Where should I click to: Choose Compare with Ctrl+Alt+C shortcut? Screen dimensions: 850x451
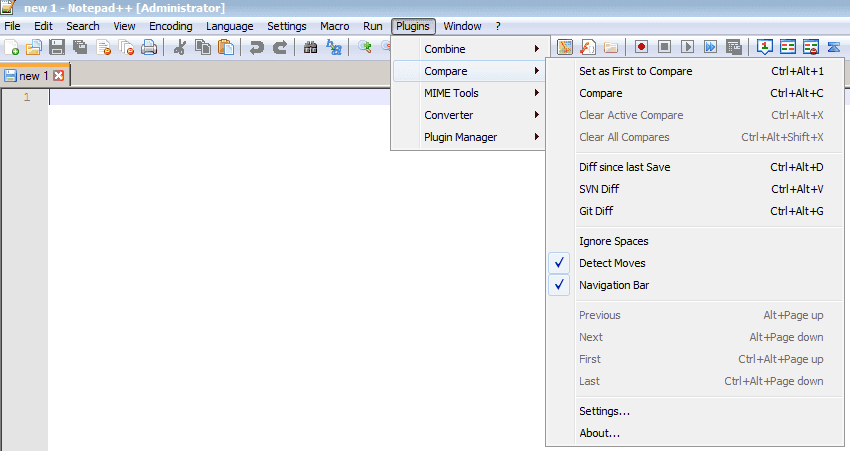pyautogui.click(x=694, y=93)
